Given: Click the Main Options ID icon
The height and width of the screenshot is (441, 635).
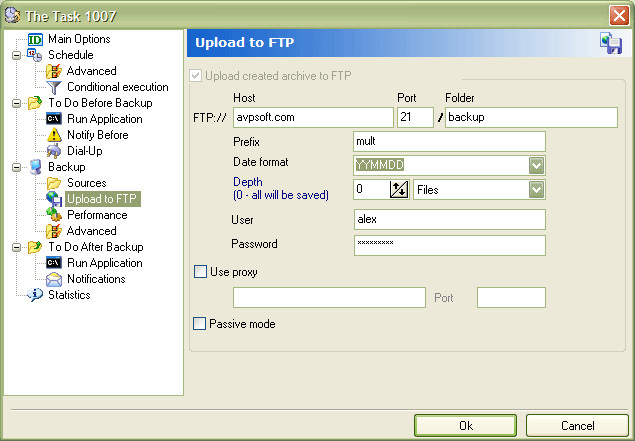Looking at the screenshot, I should pos(35,39).
